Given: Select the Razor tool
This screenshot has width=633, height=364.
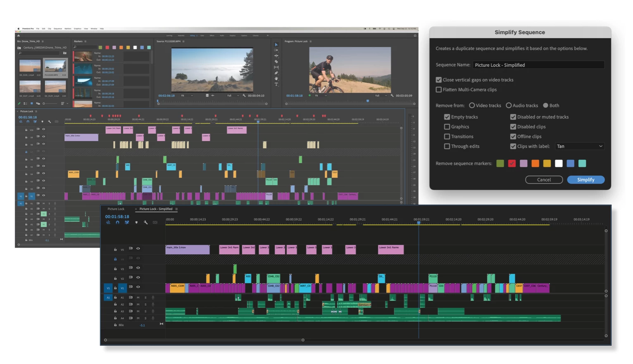Looking at the screenshot, I should tap(276, 61).
